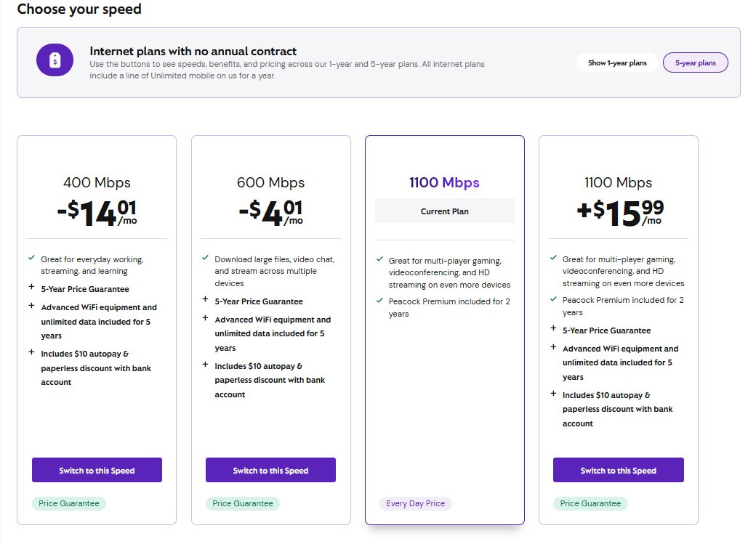
Task: Show 1-year plans
Action: (x=617, y=62)
